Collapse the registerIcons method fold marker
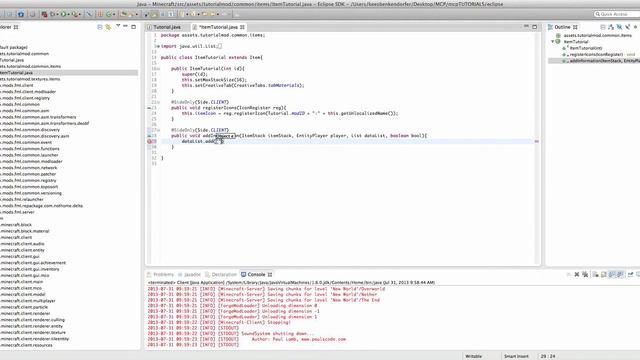Screen dimensions: 640x360 click(x=158, y=102)
